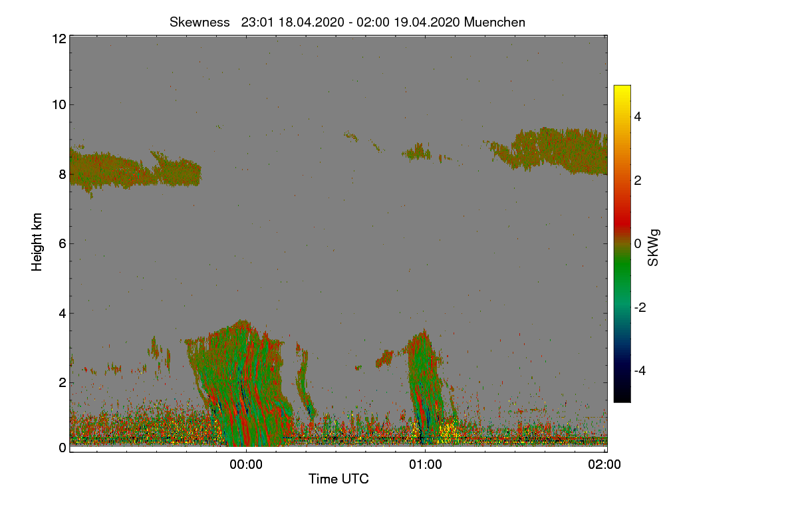
Task: Click the large precipitation column near 00:00
Action: (x=239, y=386)
